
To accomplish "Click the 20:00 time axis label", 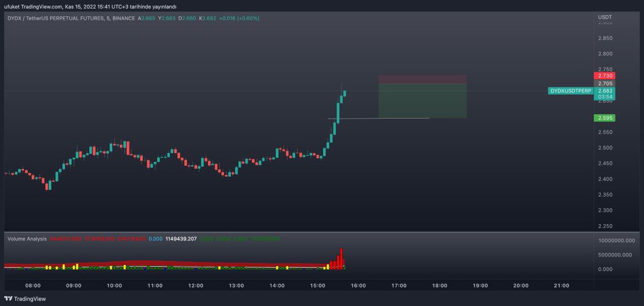I will click(x=521, y=286).
